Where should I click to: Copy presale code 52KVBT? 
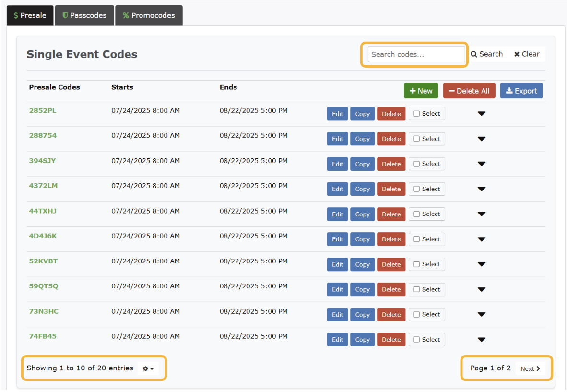point(362,264)
